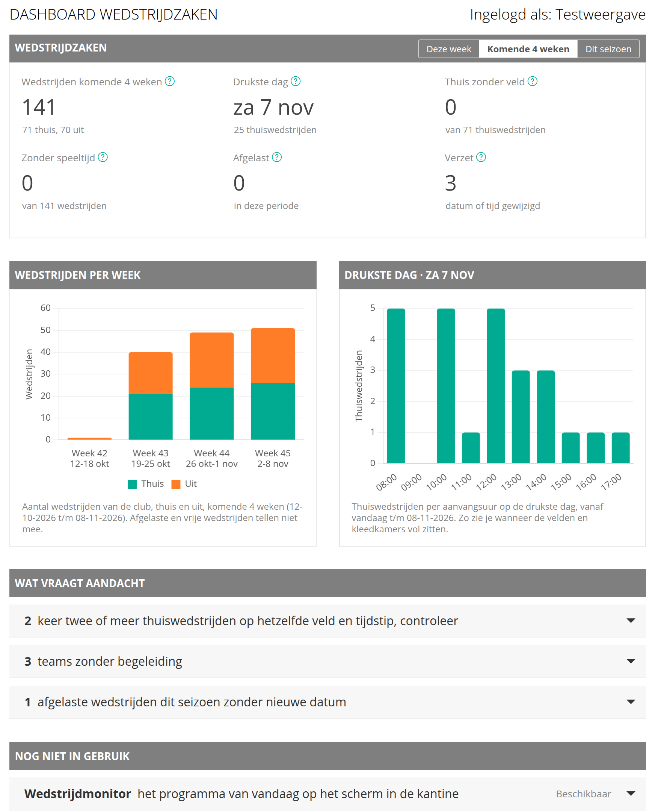Viewport: 661px width, 812px height.
Task: Open the Zonder speeltijd help icon
Action: click(x=103, y=158)
